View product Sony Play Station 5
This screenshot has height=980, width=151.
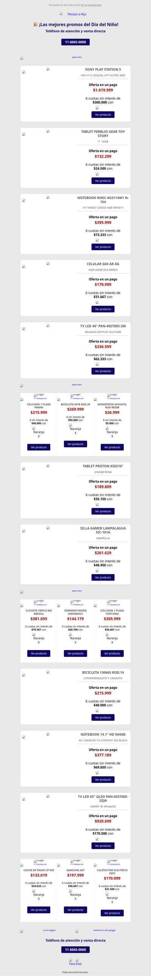pos(103,115)
